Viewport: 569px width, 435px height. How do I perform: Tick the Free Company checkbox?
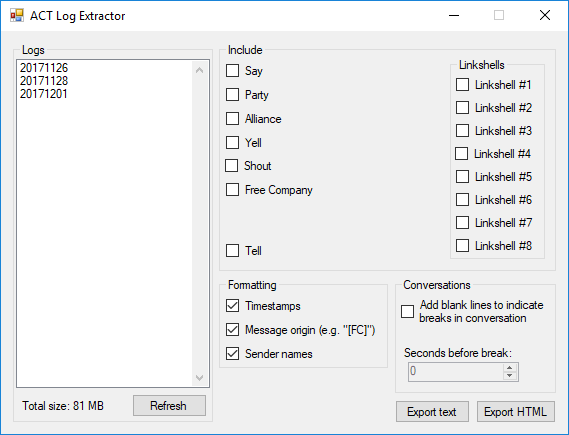(232, 190)
